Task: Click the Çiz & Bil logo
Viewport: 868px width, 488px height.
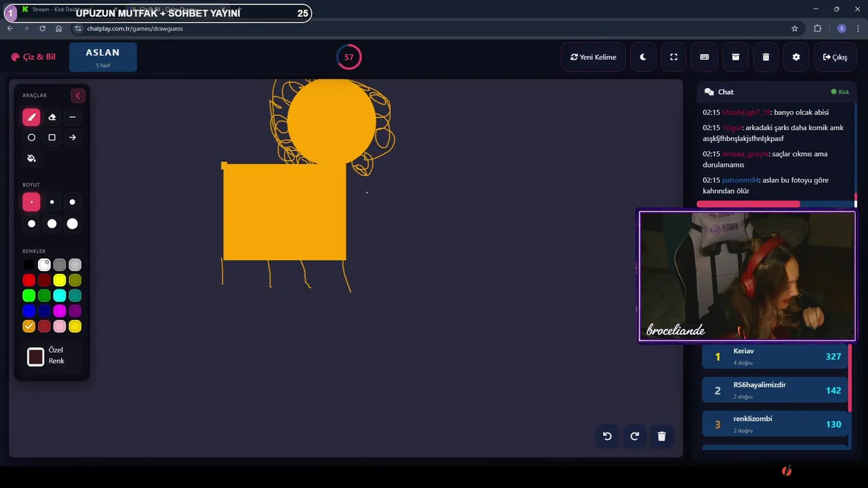Action: coord(33,57)
